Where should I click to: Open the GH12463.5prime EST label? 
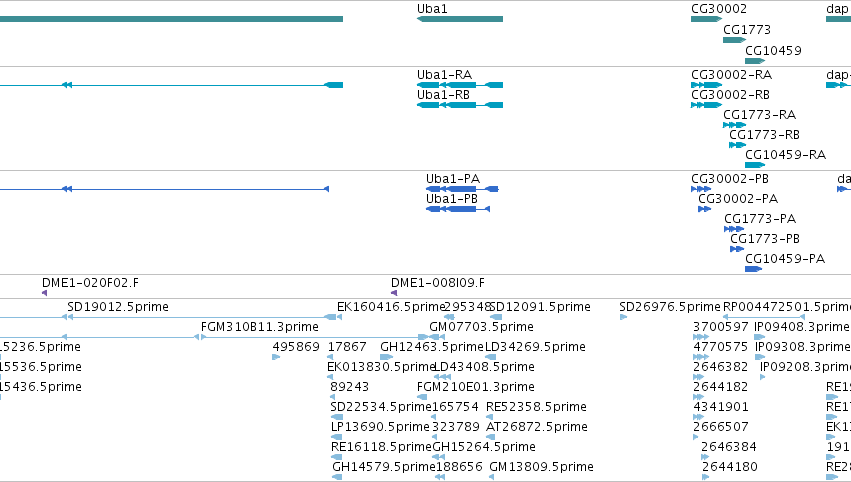pos(431,347)
